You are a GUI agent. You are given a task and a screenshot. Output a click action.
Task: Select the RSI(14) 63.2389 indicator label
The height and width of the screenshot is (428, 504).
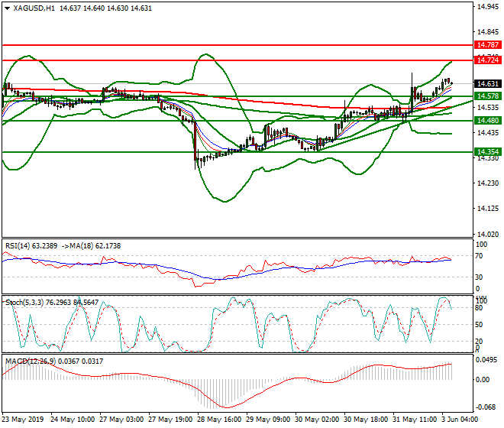click(31, 246)
